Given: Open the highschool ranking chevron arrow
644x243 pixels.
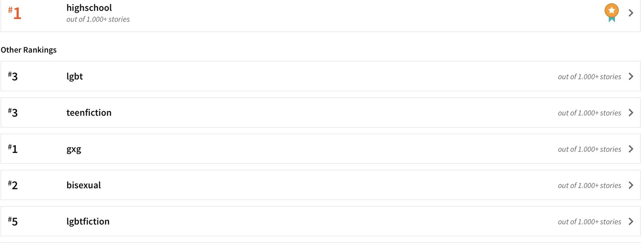Looking at the screenshot, I should [x=631, y=13].
